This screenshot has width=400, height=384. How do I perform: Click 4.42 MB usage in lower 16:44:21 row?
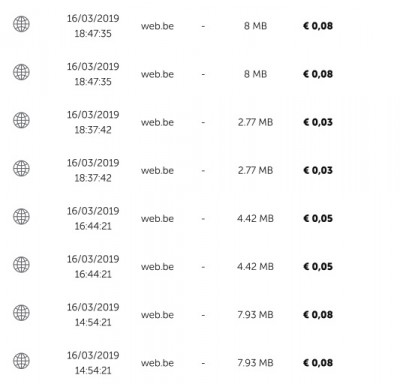point(255,267)
